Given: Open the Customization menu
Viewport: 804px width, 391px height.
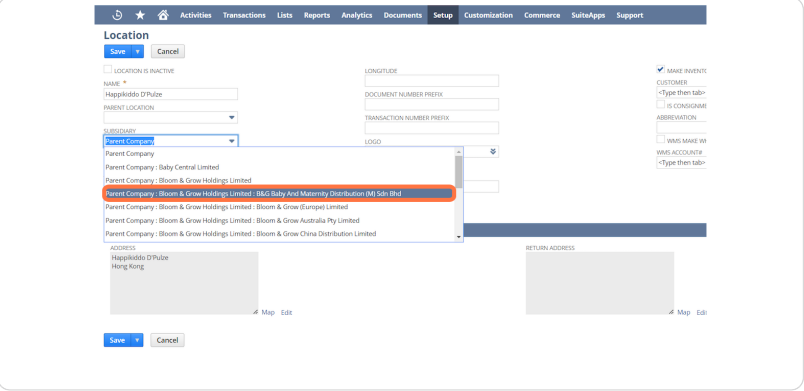Looking at the screenshot, I should [x=488, y=15].
